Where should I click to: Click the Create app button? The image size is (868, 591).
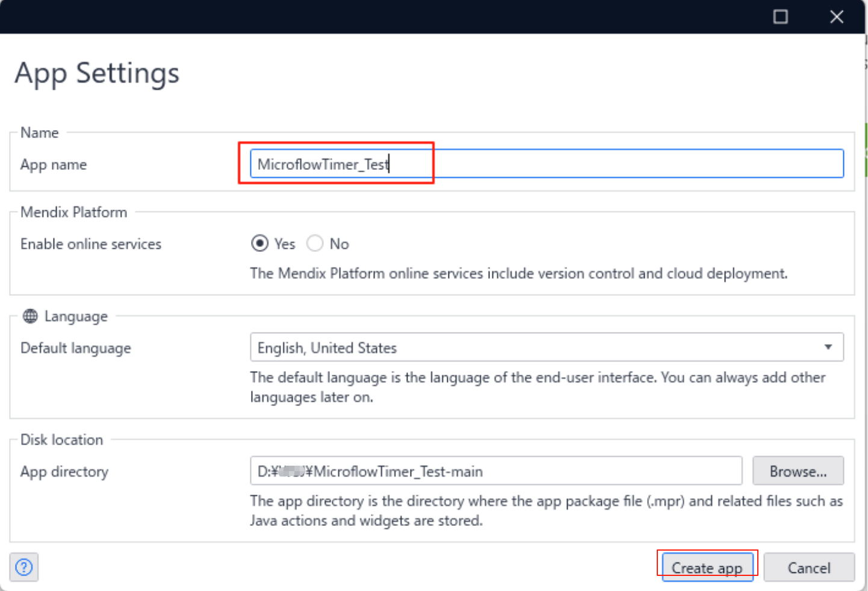pyautogui.click(x=707, y=568)
